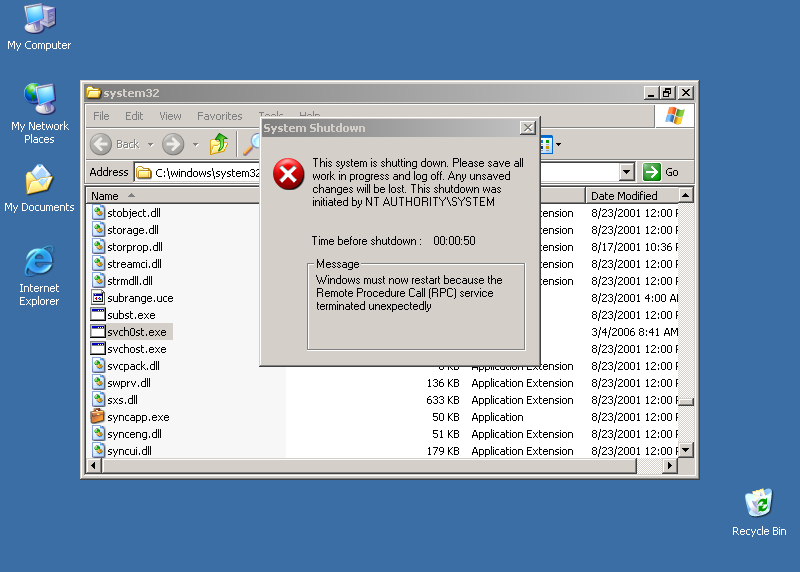Screen dimensions: 800x572
Task: Open My Documents desktop icon
Action: (39, 188)
